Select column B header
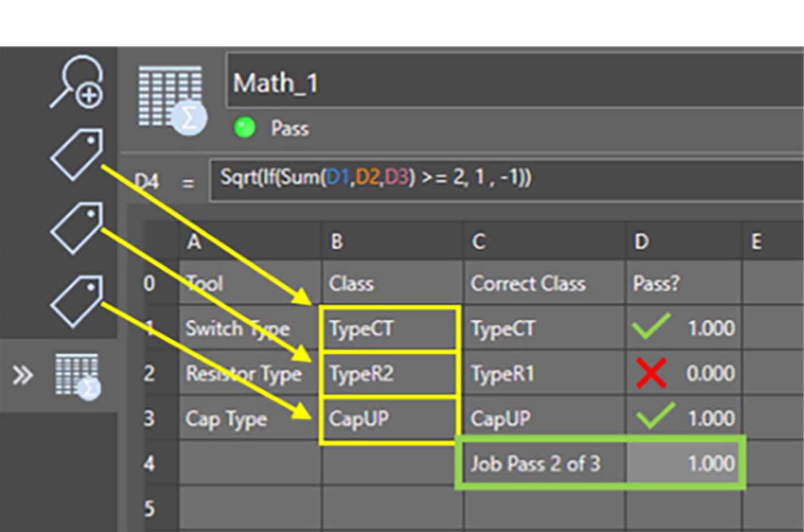This screenshot has height=532, width=804. pos(393,242)
